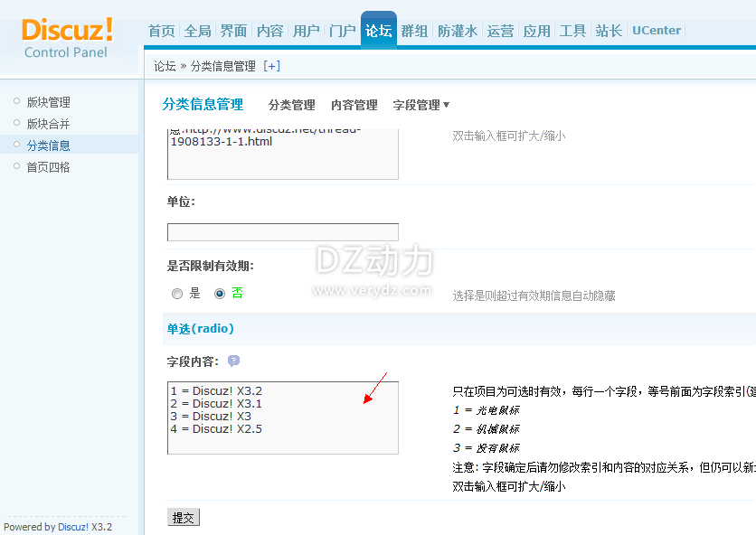This screenshot has width=756, height=535.
Task: Click the help icon beside 字段内容
Action: point(233,361)
